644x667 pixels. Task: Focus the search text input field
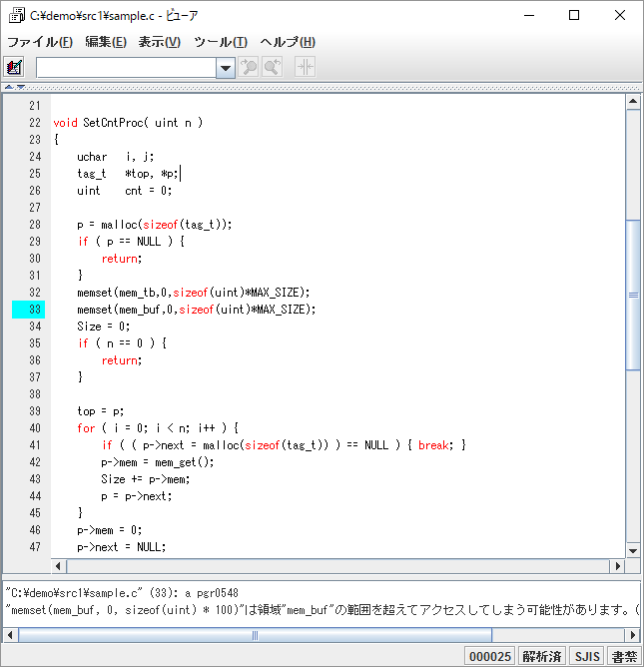(127, 68)
